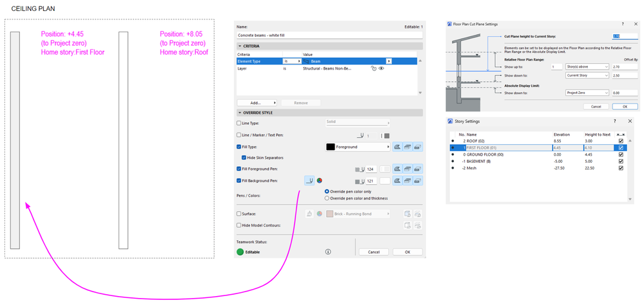Click the green Editable teamwork status indicator

click(240, 252)
